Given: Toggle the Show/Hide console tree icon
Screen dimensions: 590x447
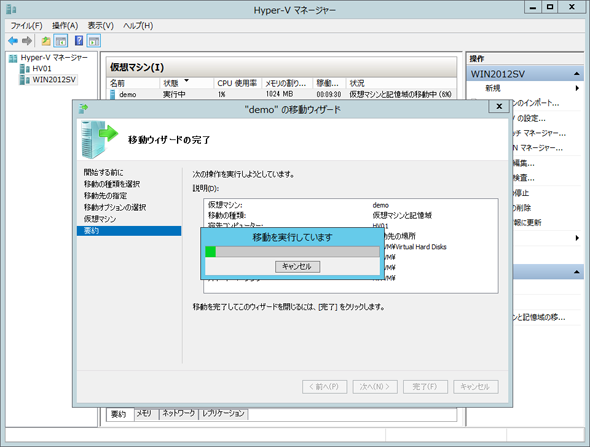Looking at the screenshot, I should pyautogui.click(x=61, y=41).
